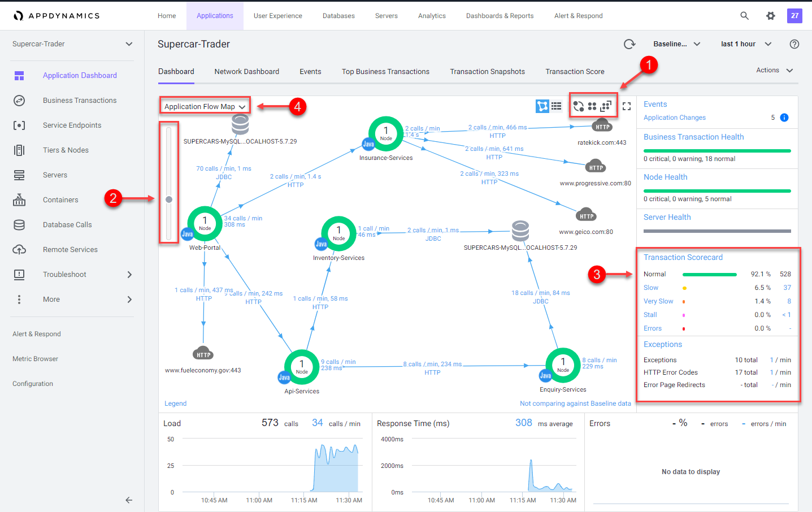Select the center-right MySQL database icon
This screenshot has width=812, height=512.
point(520,231)
